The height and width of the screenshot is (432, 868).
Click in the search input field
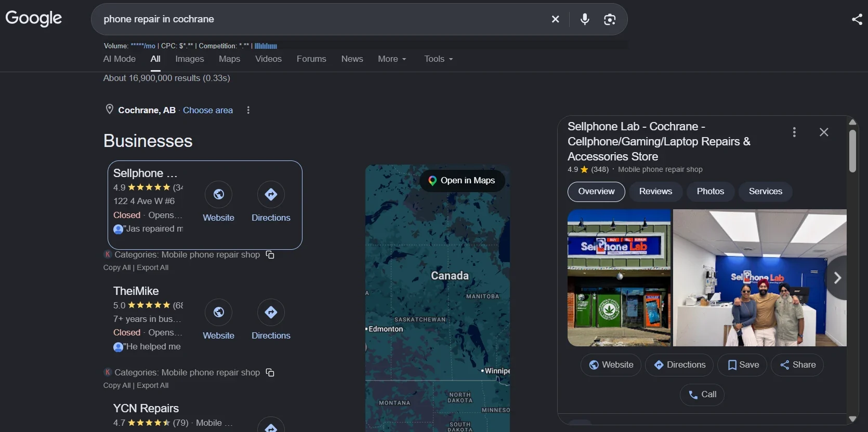(x=322, y=19)
